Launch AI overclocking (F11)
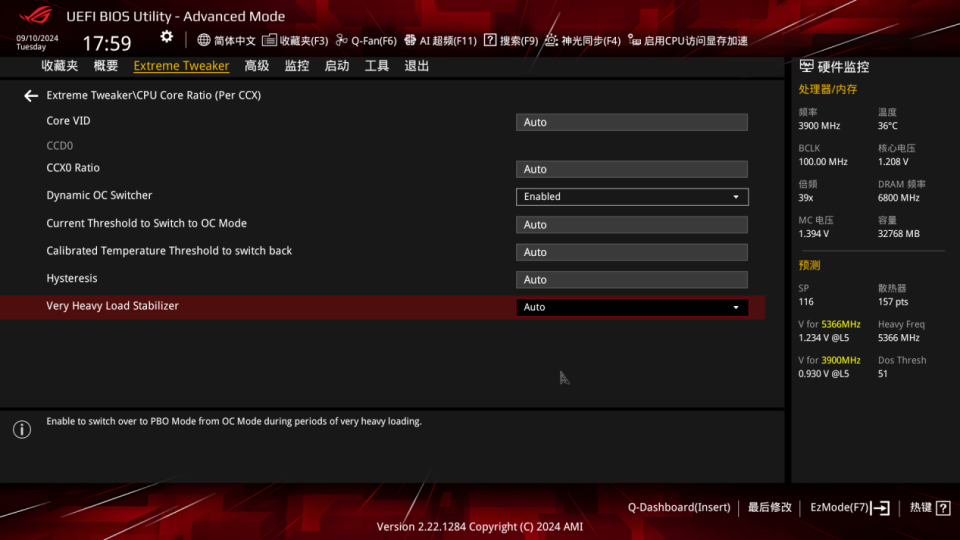 pyautogui.click(x=440, y=40)
